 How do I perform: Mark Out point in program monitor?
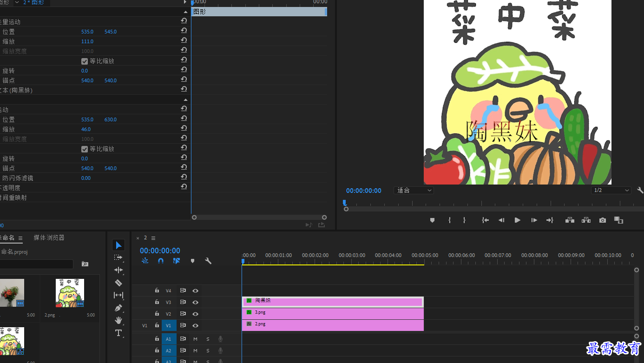point(464,220)
